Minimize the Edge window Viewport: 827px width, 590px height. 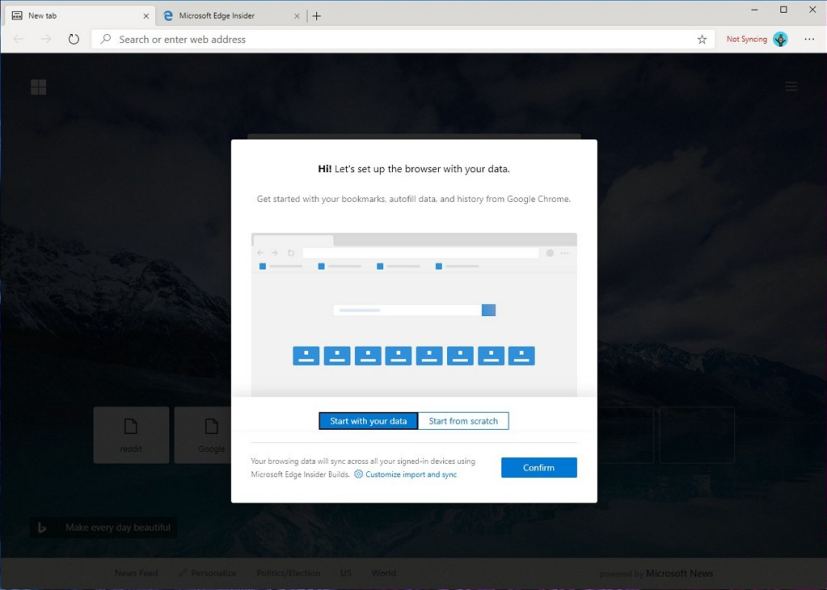pyautogui.click(x=755, y=9)
